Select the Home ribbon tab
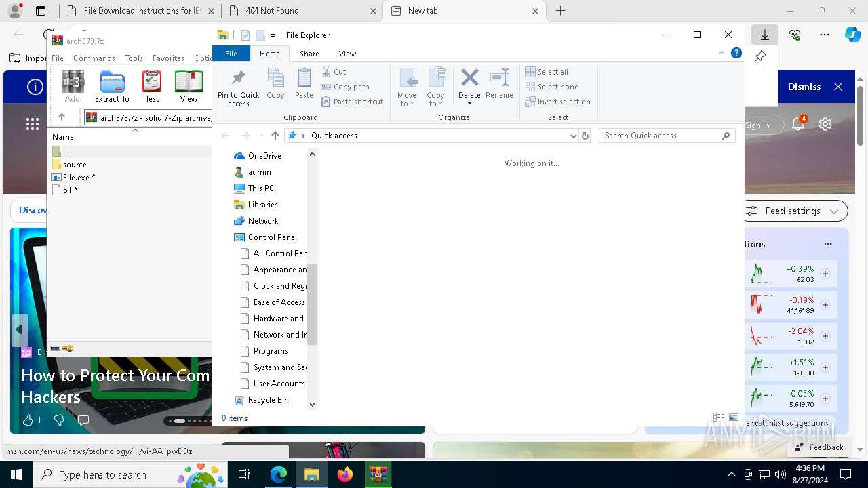This screenshot has width=868, height=488. 269,54
